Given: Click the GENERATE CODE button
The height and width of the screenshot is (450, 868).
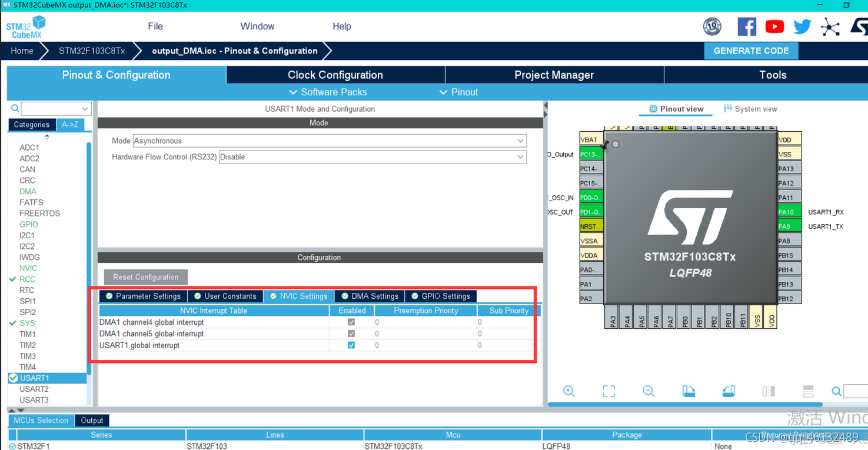Looking at the screenshot, I should pos(751,51).
